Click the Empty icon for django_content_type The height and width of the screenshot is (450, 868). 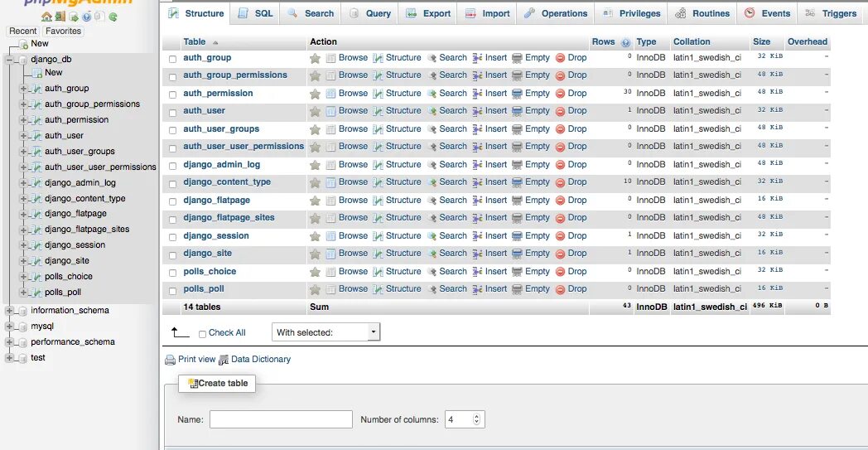517,183
